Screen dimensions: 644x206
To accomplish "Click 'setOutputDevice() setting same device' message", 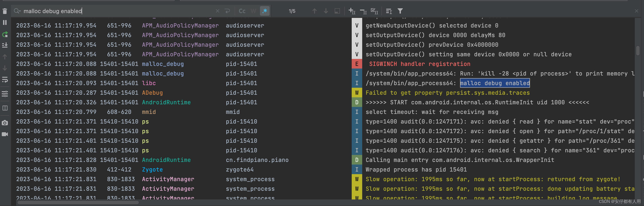I will click(469, 54).
